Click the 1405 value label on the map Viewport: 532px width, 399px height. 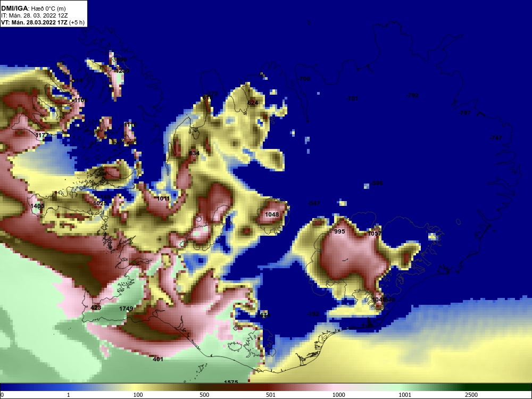click(x=37, y=206)
